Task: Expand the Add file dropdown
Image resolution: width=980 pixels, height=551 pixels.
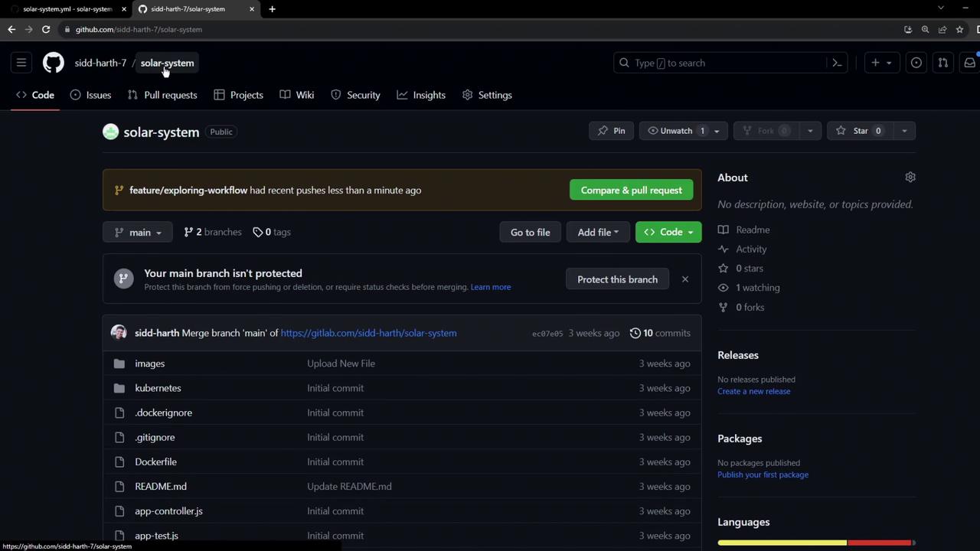Action: click(x=598, y=232)
